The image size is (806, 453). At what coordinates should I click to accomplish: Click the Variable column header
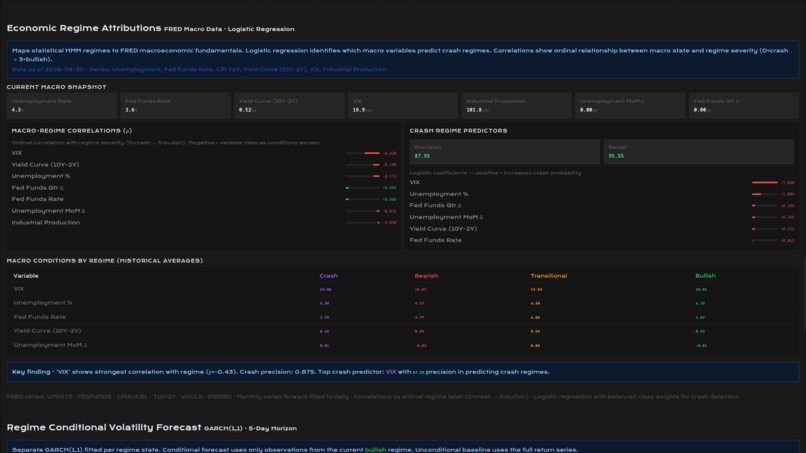point(26,276)
